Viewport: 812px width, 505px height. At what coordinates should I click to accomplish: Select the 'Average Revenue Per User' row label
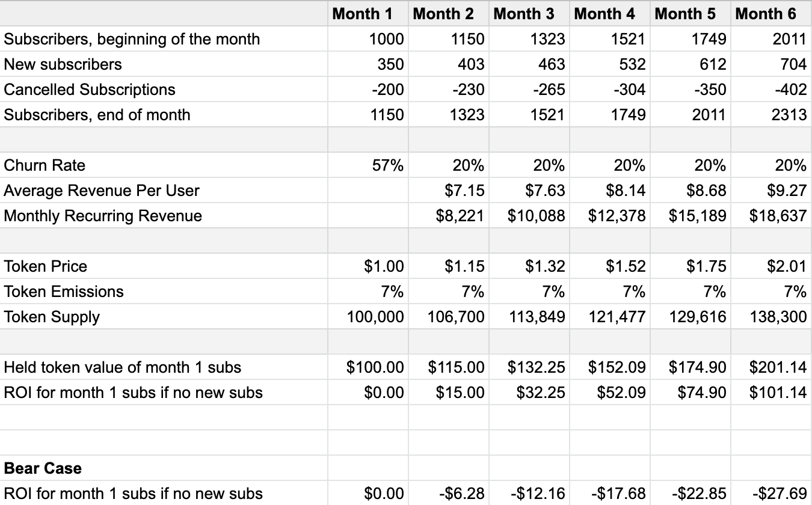[x=102, y=191]
